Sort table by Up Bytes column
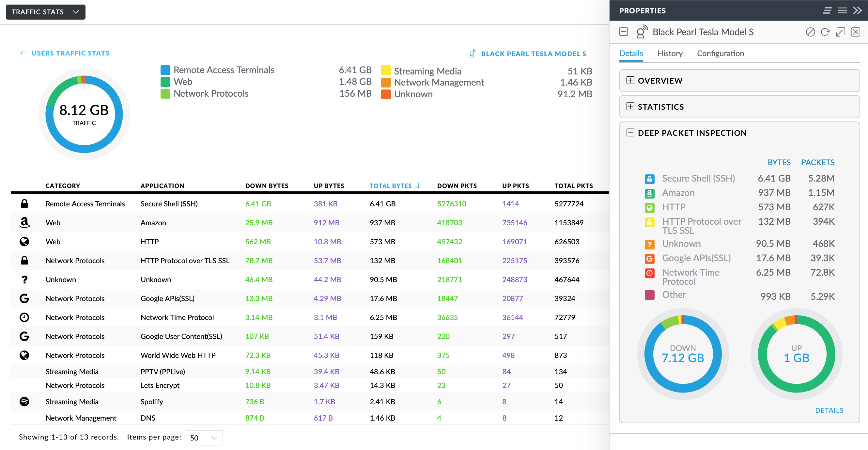Image resolution: width=868 pixels, height=450 pixels. pyautogui.click(x=329, y=185)
